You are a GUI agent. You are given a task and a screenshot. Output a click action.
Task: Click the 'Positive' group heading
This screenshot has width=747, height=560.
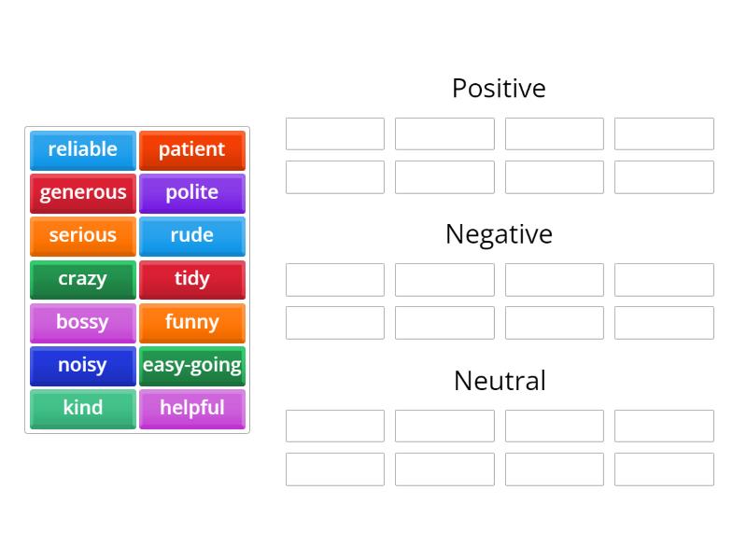point(499,88)
